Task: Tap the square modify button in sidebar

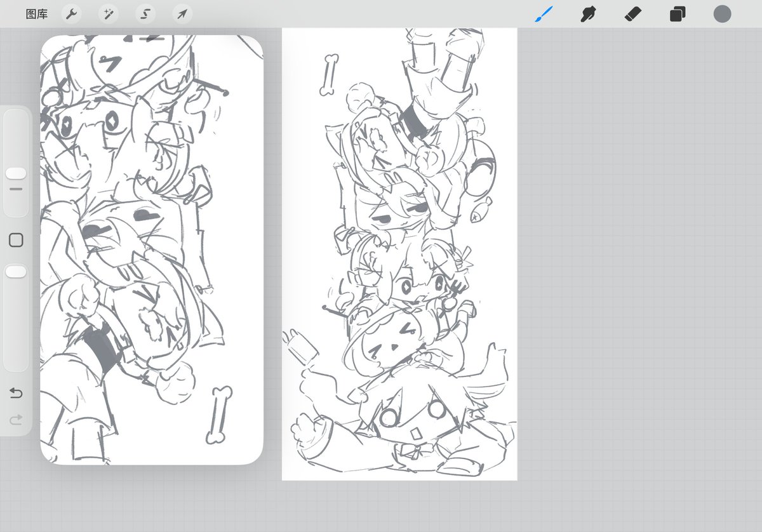Action: point(16,239)
